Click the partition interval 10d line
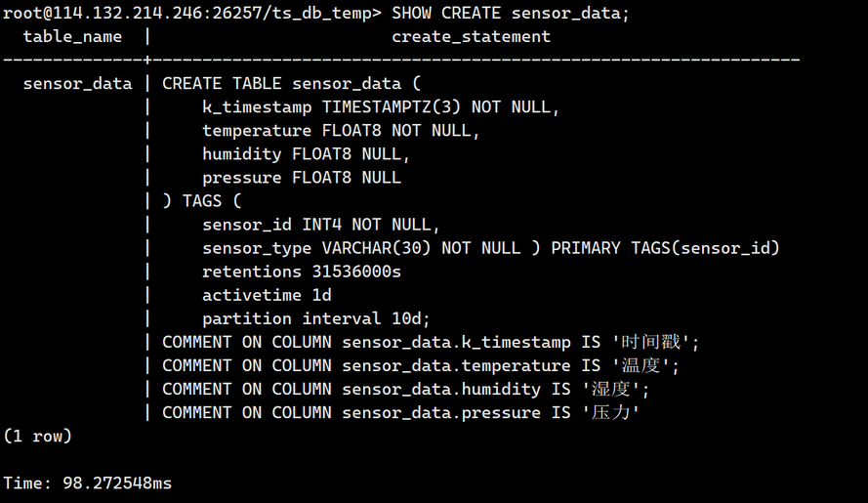The image size is (868, 503). coord(316,318)
